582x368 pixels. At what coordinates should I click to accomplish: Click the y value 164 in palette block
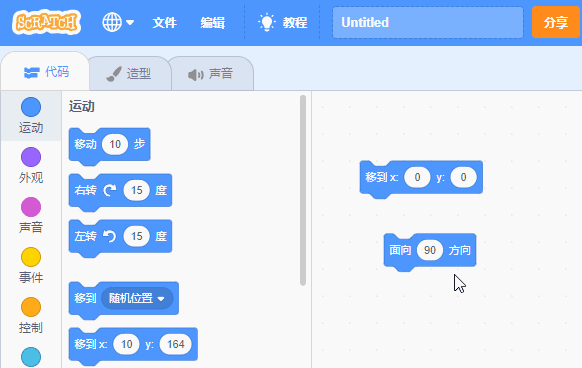pyautogui.click(x=176, y=344)
